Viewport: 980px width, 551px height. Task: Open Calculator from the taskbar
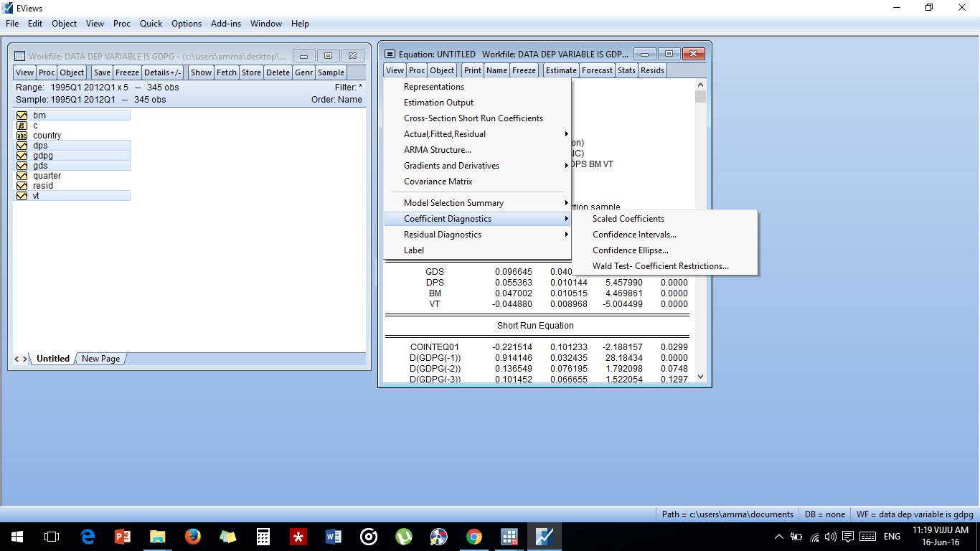tap(263, 537)
